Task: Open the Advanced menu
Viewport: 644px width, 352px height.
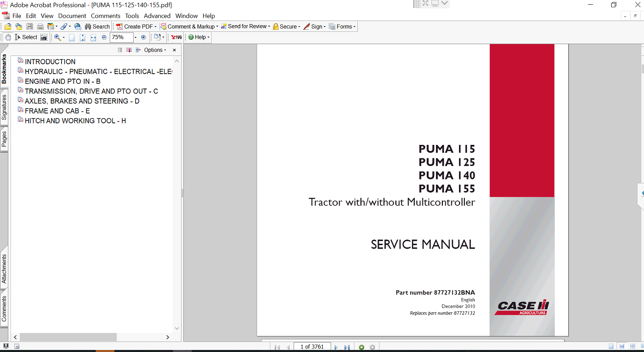Action: coord(157,16)
